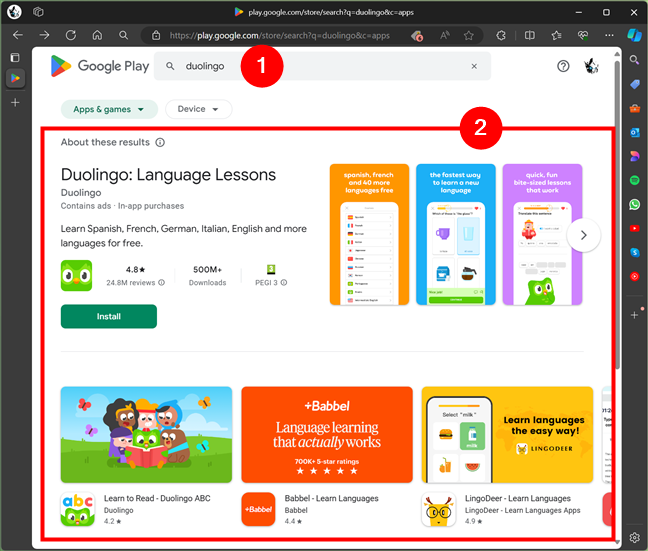Clear the duolingo search with the X
The height and width of the screenshot is (551, 648).
pyautogui.click(x=474, y=66)
